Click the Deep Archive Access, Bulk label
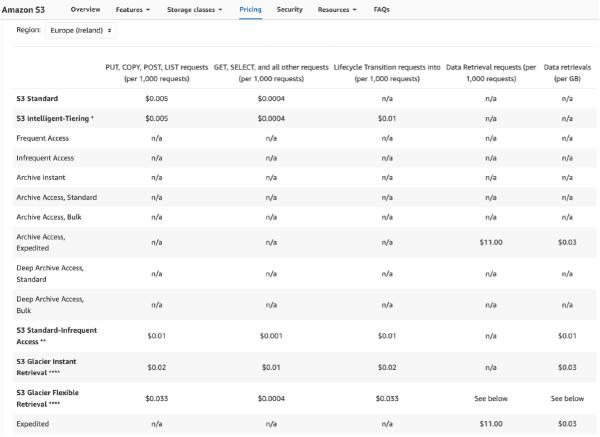The width and height of the screenshot is (600, 437). click(x=50, y=305)
